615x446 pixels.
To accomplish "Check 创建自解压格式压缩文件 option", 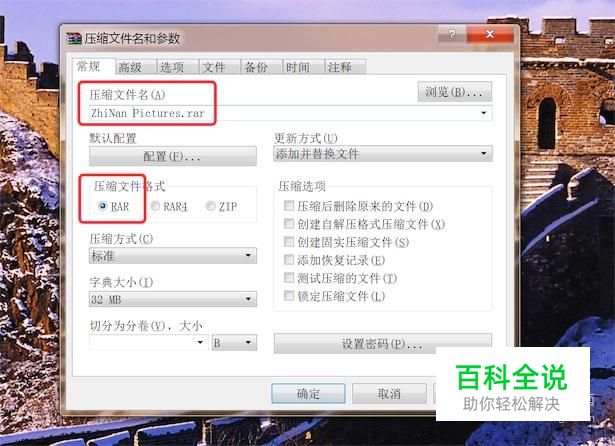I will [289, 224].
